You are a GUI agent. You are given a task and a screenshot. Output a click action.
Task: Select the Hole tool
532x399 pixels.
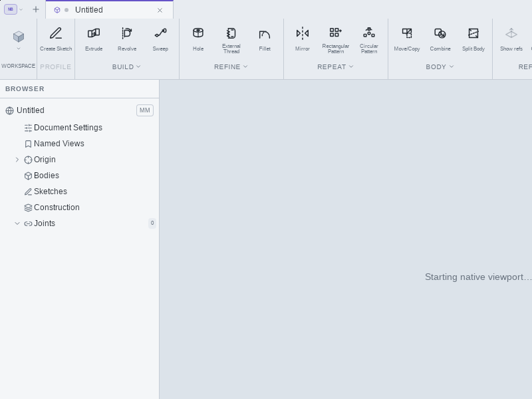(198, 39)
